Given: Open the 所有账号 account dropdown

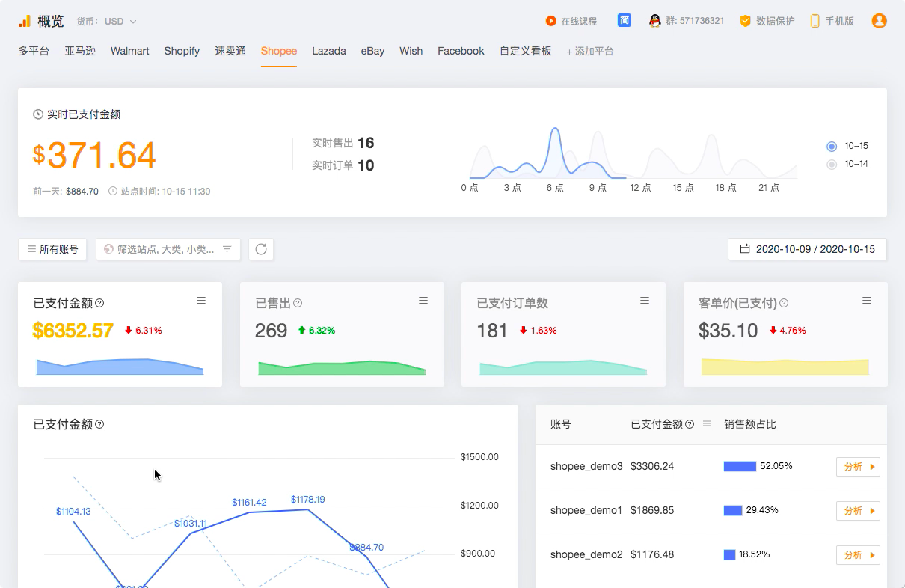Looking at the screenshot, I should [52, 249].
